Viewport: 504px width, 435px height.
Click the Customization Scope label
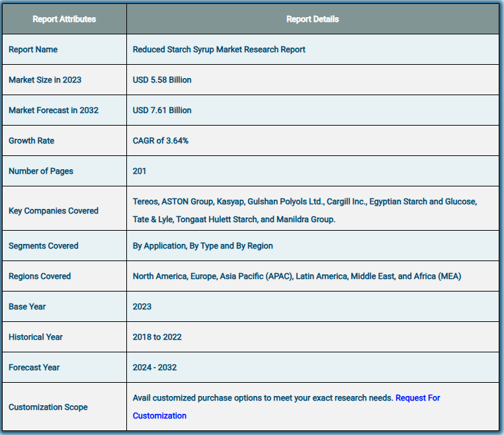click(x=48, y=407)
